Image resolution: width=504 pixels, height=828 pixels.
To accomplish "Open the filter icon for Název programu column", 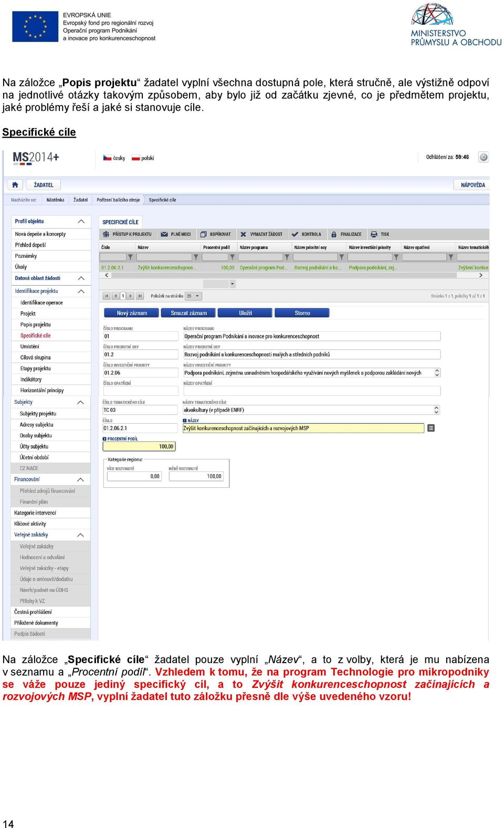I will (x=287, y=257).
